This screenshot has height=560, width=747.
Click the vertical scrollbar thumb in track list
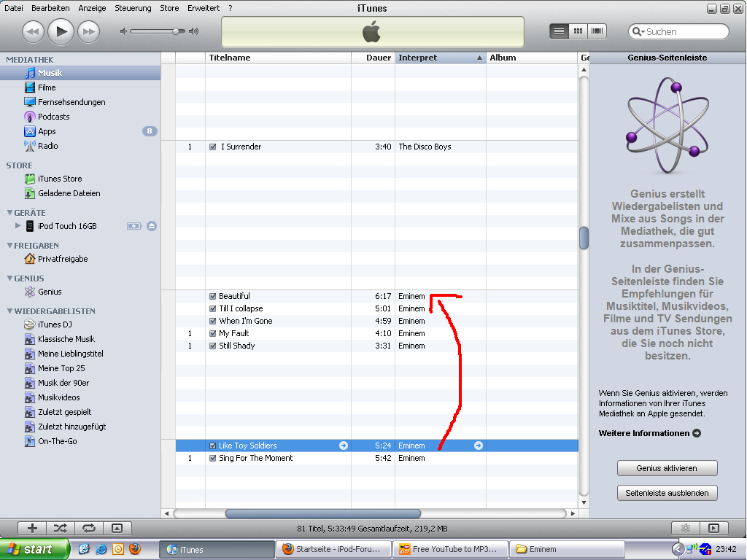click(x=584, y=238)
